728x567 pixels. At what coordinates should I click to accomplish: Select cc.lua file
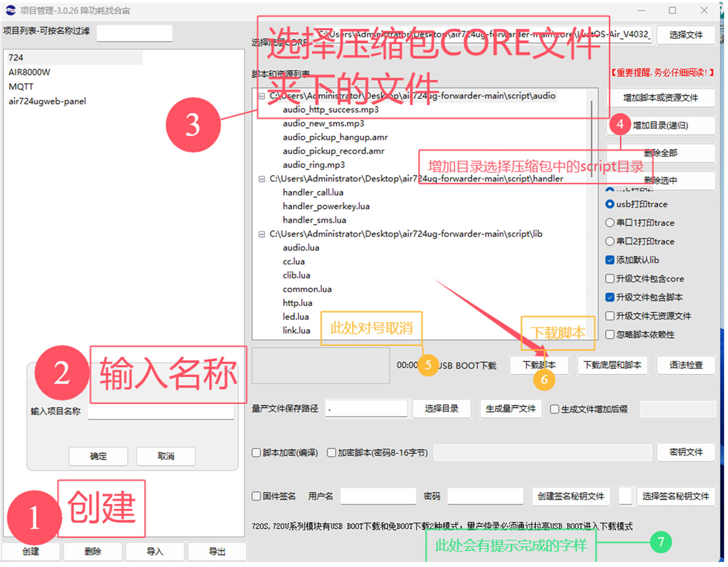(294, 261)
